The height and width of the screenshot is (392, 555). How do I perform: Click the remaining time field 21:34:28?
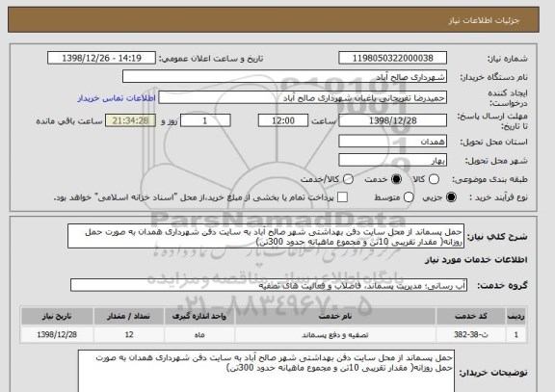131,120
